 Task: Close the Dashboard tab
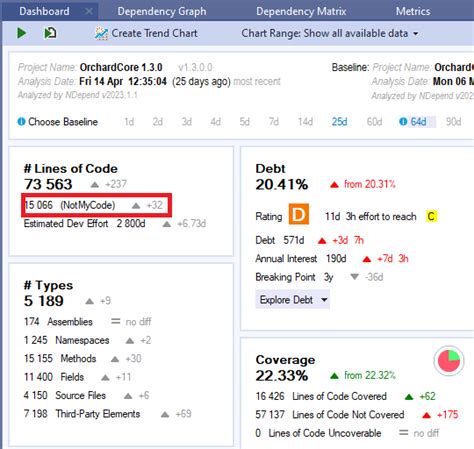(x=89, y=11)
